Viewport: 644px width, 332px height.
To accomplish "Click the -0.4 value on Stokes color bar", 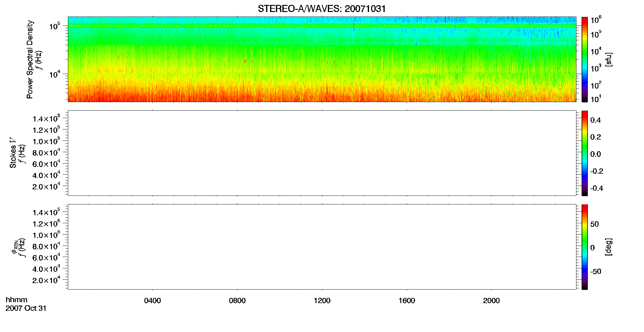I will [597, 188].
